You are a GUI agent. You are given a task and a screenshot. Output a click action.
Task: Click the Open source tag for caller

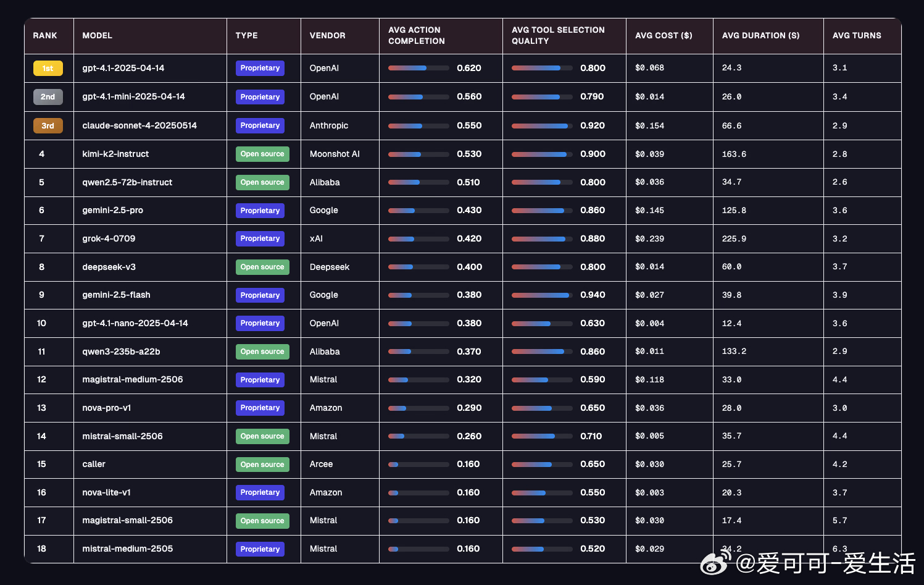pyautogui.click(x=262, y=465)
